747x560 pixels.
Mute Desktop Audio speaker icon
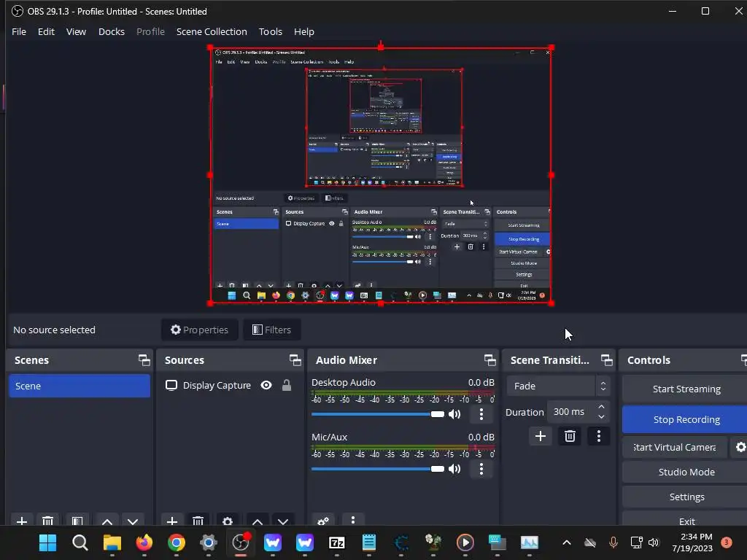(455, 414)
